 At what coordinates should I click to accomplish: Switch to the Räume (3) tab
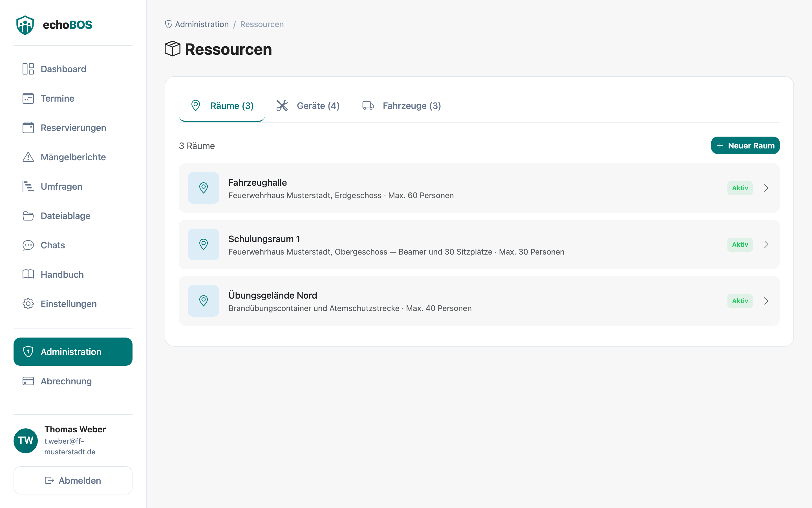point(222,106)
